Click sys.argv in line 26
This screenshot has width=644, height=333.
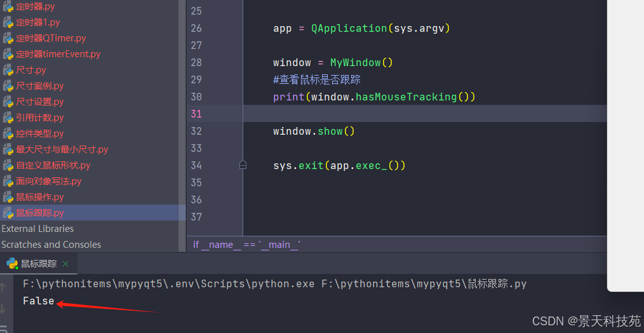click(x=419, y=29)
